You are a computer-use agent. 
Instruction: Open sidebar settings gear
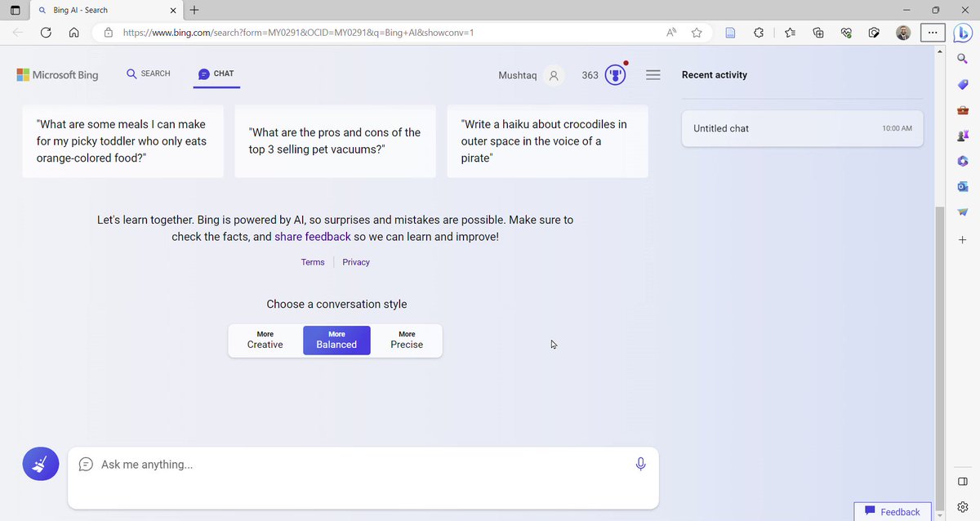coord(962,507)
